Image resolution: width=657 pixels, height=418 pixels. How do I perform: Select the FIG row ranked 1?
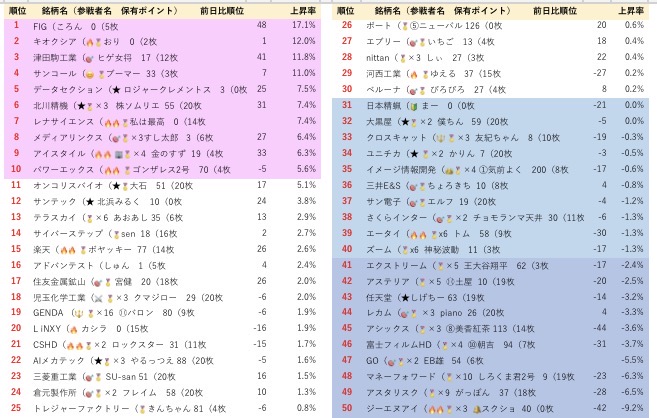[163, 26]
